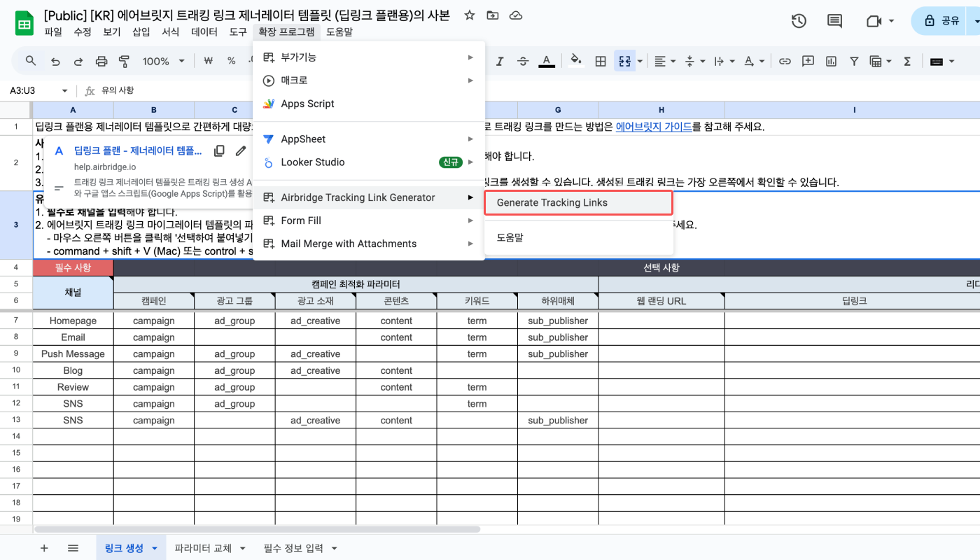Open the 도움말 menu in the menu bar

[339, 31]
